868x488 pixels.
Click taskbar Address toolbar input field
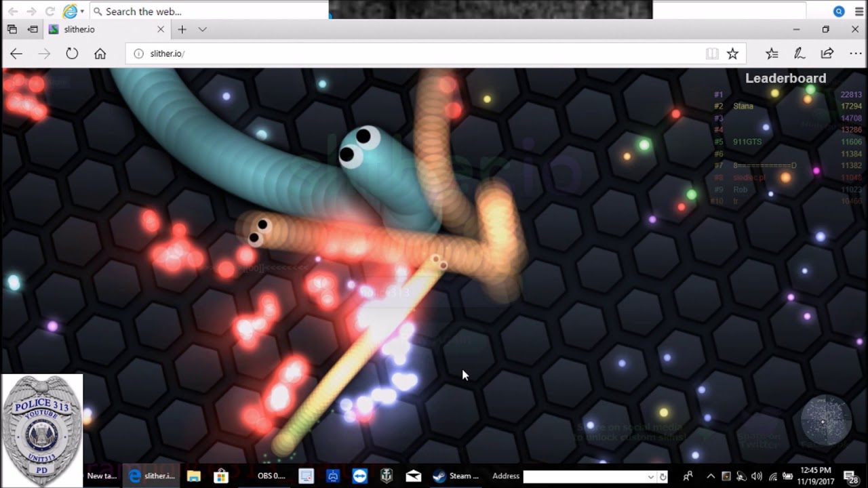(x=586, y=476)
